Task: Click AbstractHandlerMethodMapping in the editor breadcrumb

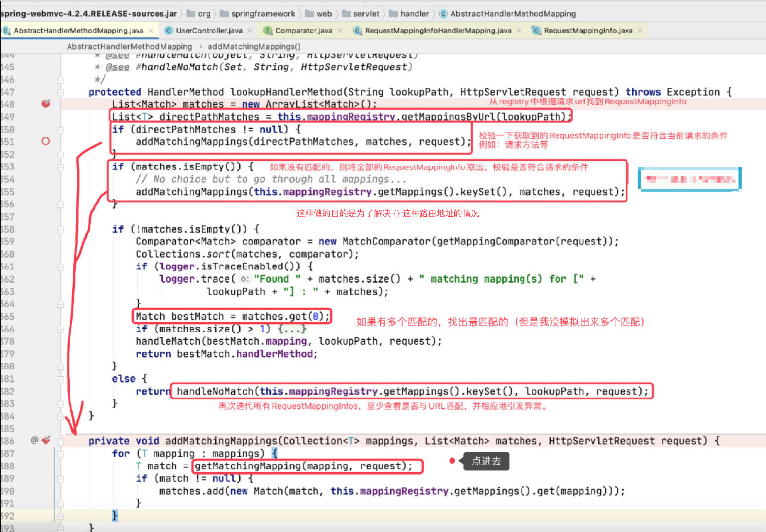Action: 129,46
